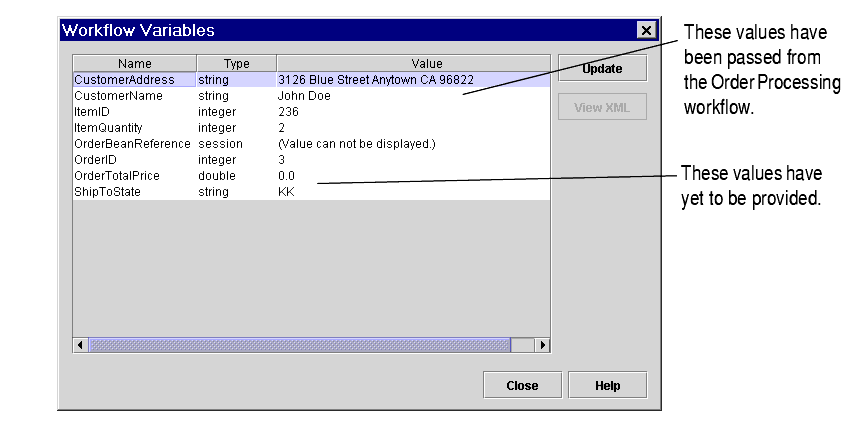Click the View XML button
Image resolution: width=864 pixels, height=428 pixels.
(x=602, y=107)
